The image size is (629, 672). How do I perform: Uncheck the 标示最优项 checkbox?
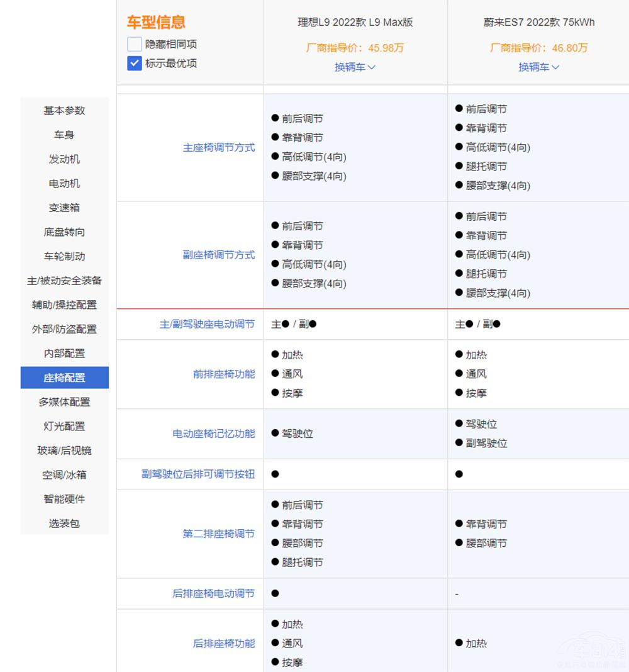pos(134,63)
